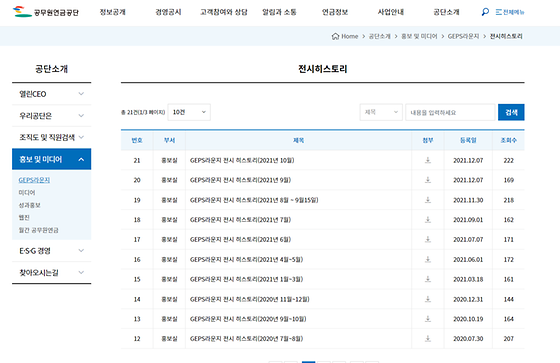Click the 공무원연금공단 logo
This screenshot has height=363, width=560.
45,12
